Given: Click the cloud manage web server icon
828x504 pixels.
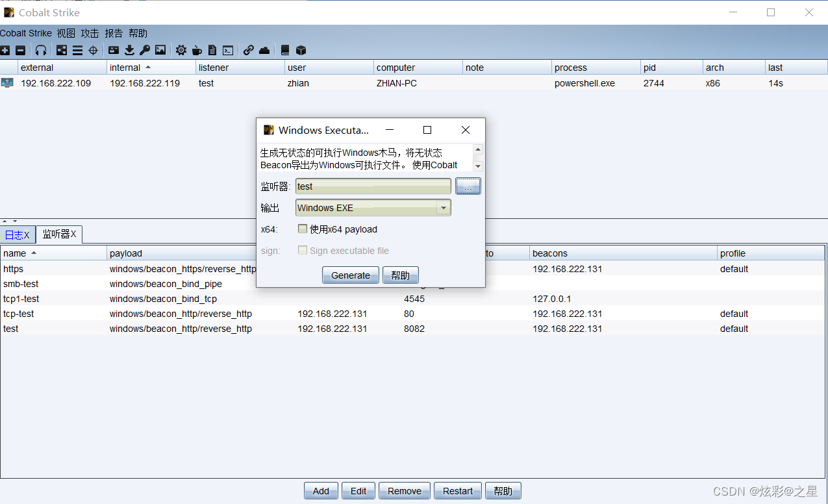Looking at the screenshot, I should click(264, 50).
